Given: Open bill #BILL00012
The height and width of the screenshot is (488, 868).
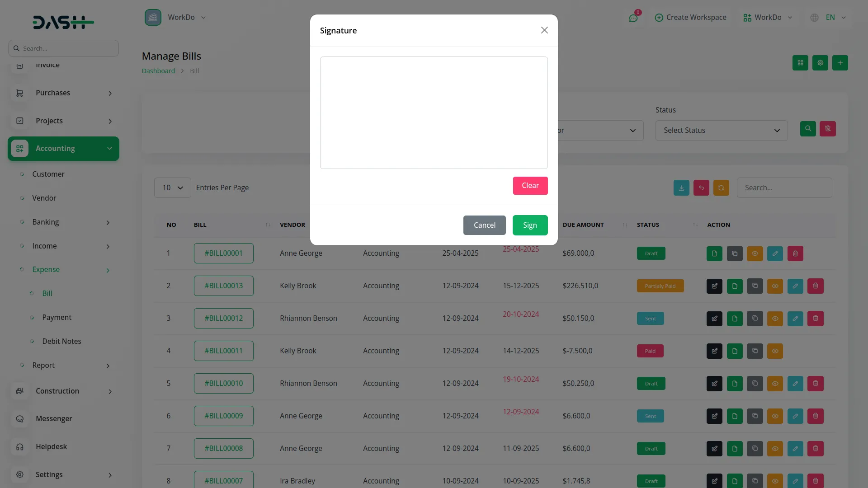Looking at the screenshot, I should 223,318.
